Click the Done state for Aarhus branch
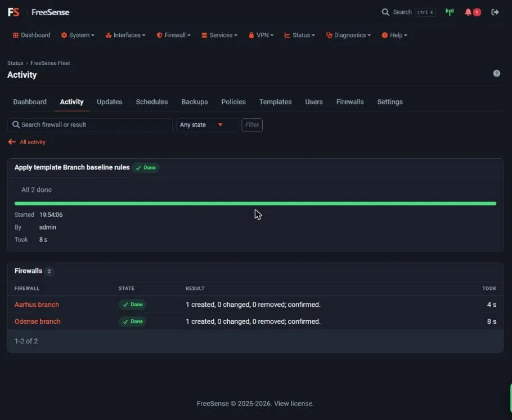The width and height of the screenshot is (512, 420). tap(133, 304)
